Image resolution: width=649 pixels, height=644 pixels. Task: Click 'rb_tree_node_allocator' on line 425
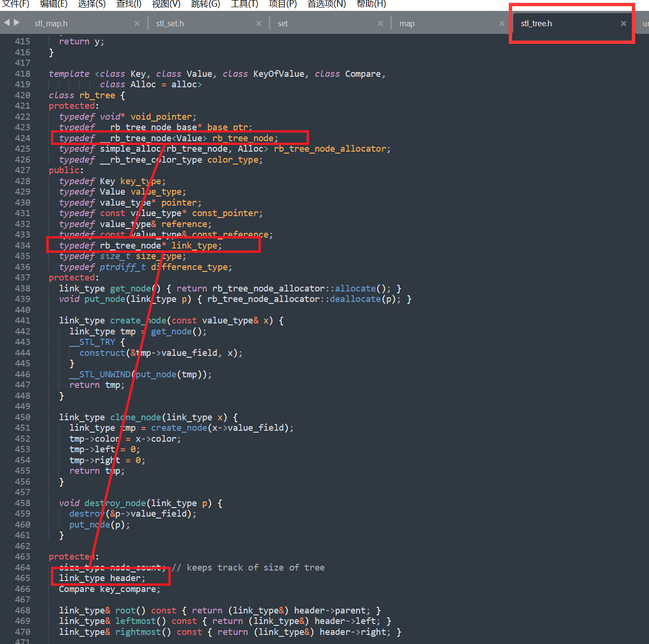330,149
